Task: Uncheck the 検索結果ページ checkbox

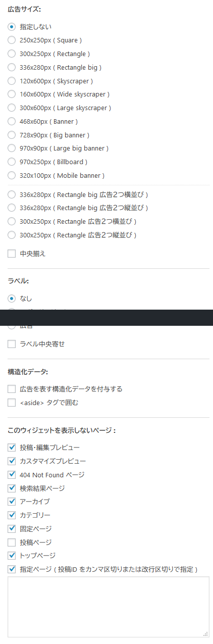Action: [12, 488]
